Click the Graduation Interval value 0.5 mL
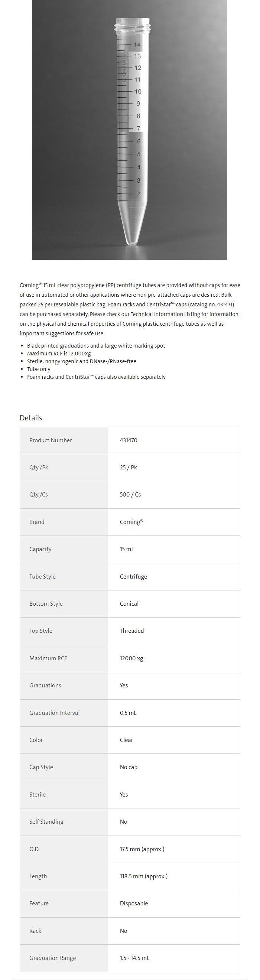The image size is (260, 980). (x=128, y=713)
